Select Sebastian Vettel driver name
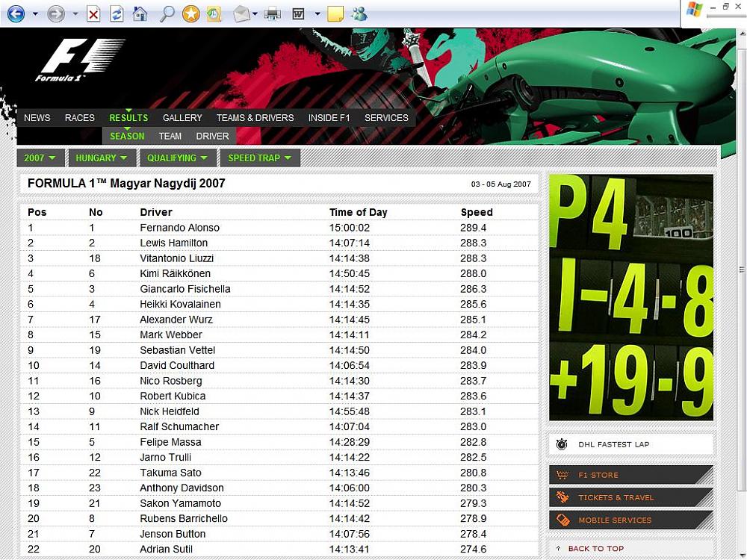This screenshot has height=560, width=747. [x=177, y=350]
